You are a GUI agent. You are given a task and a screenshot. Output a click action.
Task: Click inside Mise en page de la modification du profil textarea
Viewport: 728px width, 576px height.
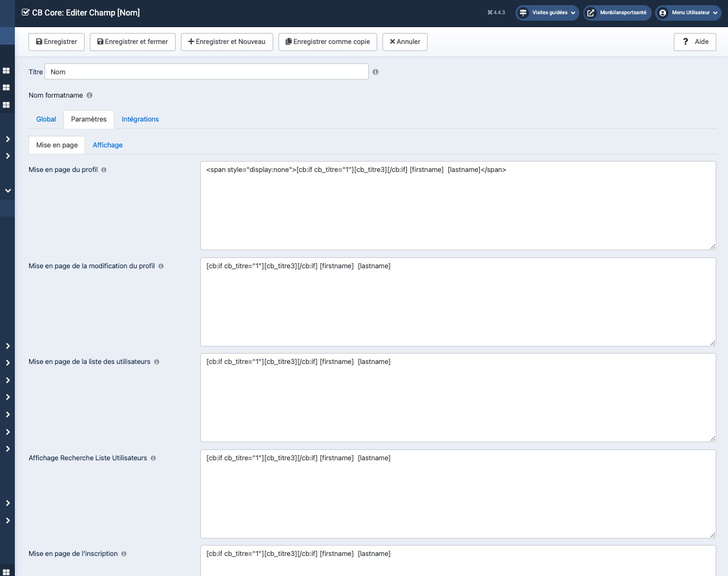[x=458, y=302]
